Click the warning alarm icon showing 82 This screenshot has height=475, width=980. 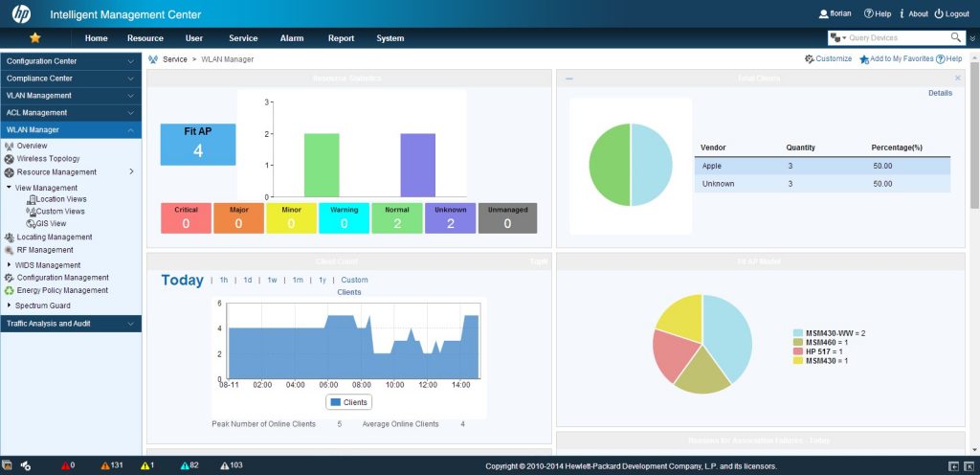pyautogui.click(x=185, y=465)
